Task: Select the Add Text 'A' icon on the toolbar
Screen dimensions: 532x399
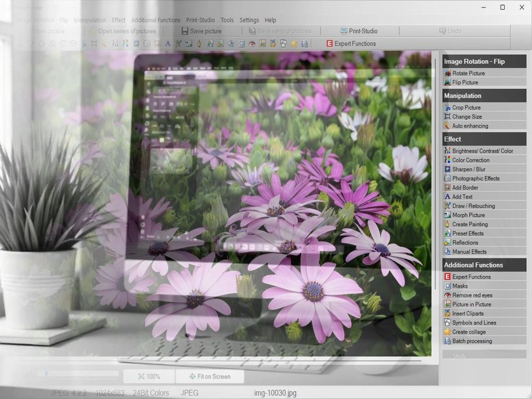Action: pyautogui.click(x=168, y=43)
